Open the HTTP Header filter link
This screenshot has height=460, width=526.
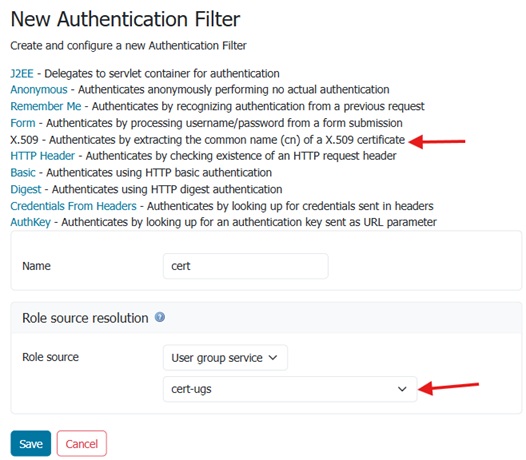point(43,156)
